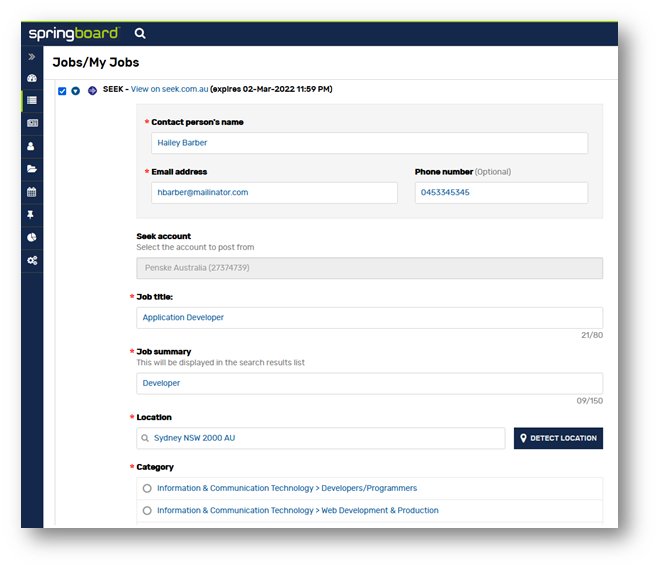Viewport: 660px width, 570px height.
Task: Click the springboard logo
Action: coord(74,33)
